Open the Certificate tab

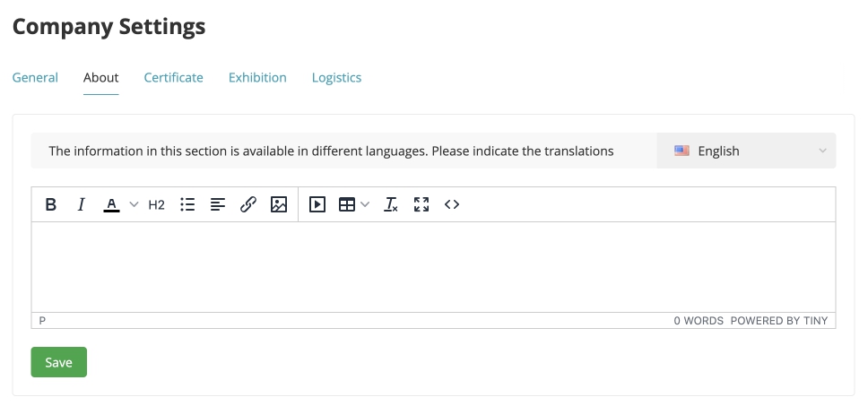pyautogui.click(x=173, y=77)
